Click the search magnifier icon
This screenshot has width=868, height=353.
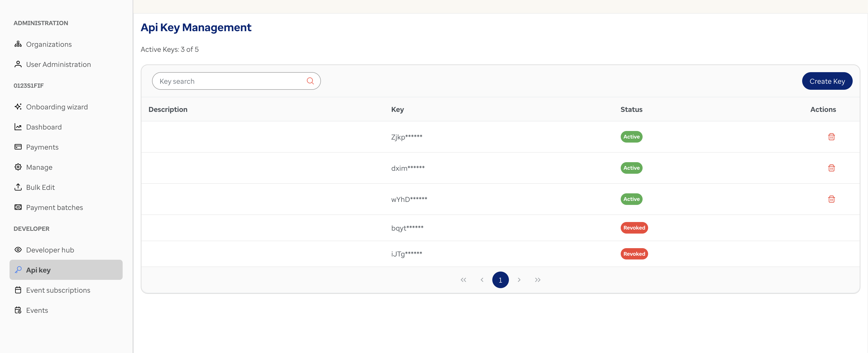[310, 81]
